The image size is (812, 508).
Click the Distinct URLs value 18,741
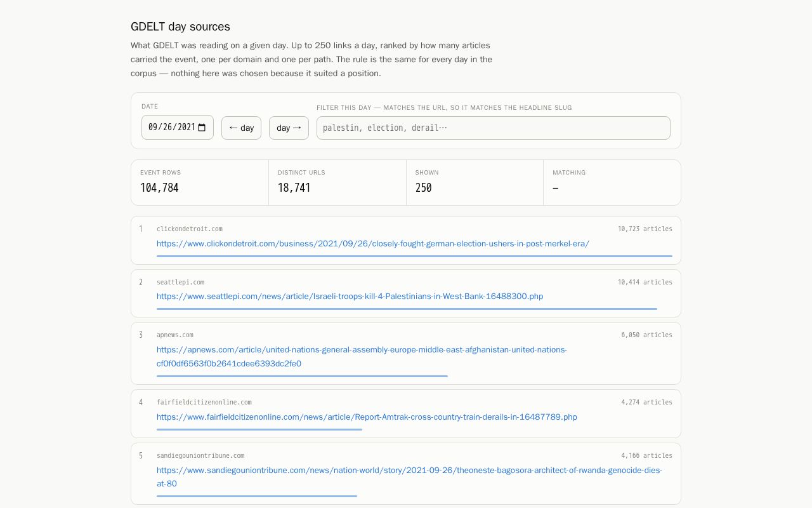tap(294, 188)
